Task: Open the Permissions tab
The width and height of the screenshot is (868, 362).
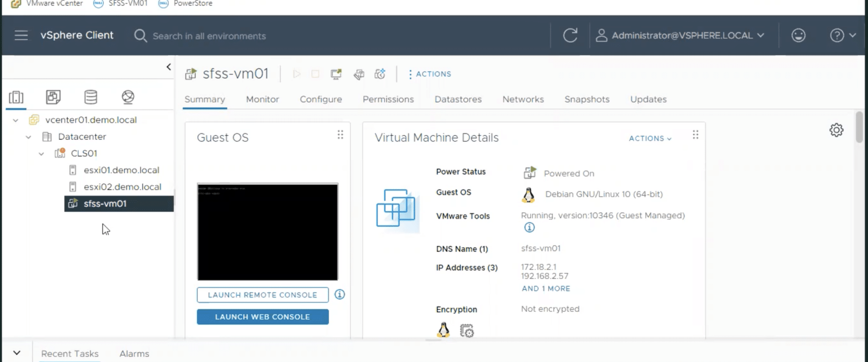Action: click(388, 99)
